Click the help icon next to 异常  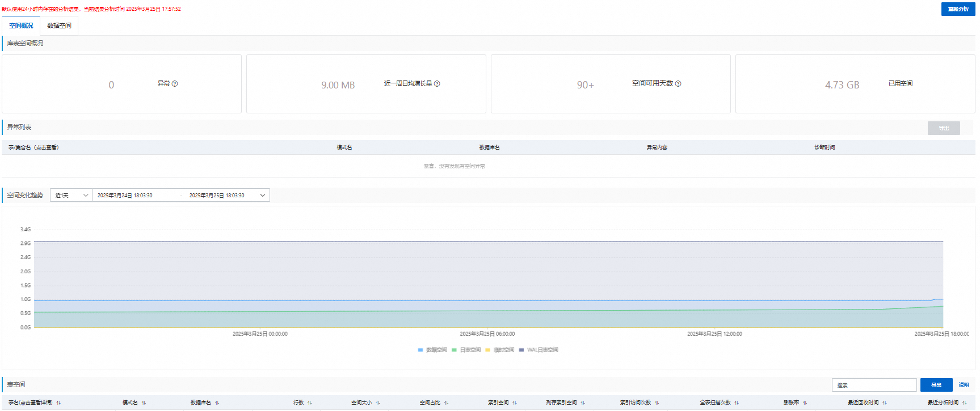point(175,84)
